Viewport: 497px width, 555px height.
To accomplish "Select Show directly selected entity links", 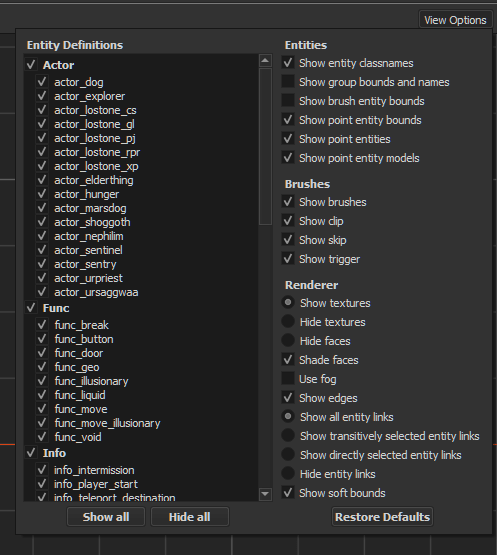I will click(x=288, y=454).
